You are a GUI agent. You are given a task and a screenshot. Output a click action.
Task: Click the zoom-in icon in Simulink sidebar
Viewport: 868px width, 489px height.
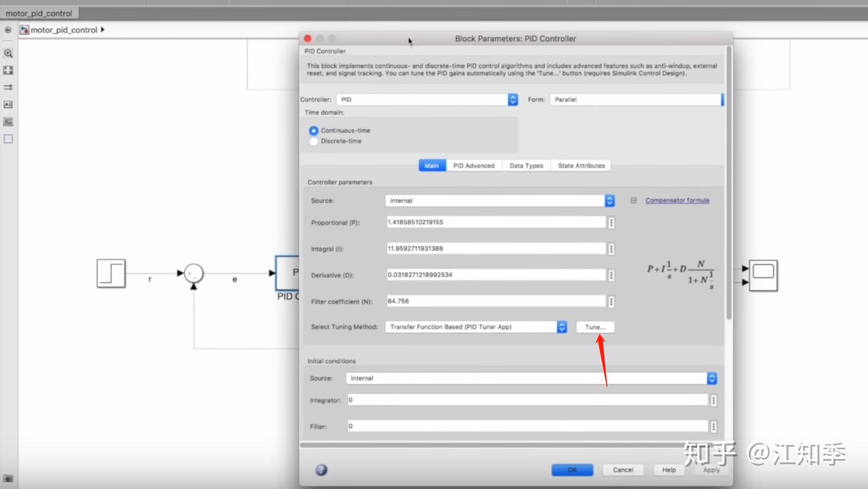(8, 53)
